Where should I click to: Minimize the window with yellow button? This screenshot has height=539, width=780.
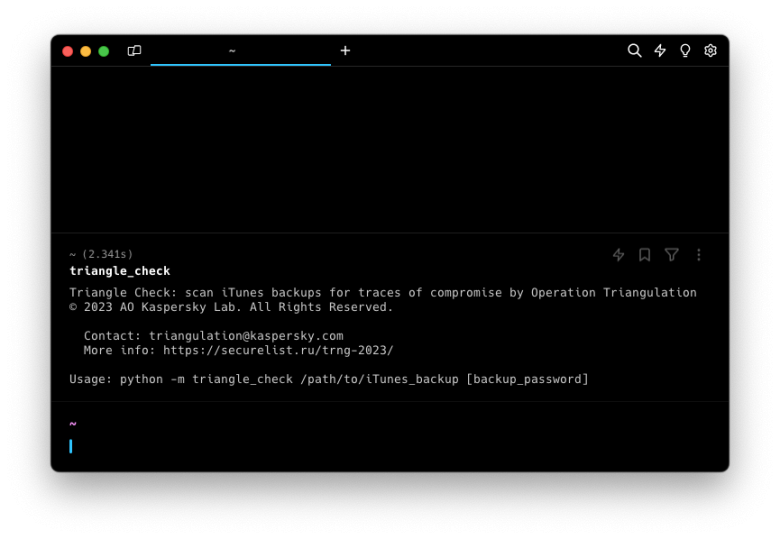pos(86,51)
